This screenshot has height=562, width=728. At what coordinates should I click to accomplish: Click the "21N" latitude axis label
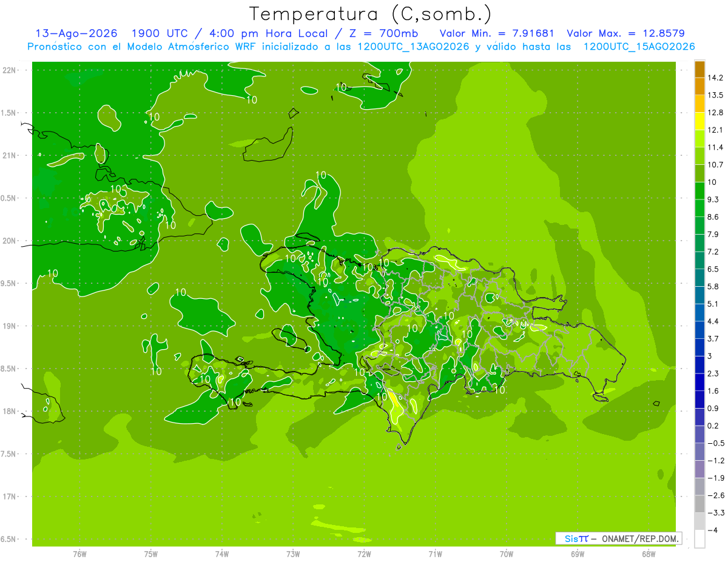click(x=10, y=155)
